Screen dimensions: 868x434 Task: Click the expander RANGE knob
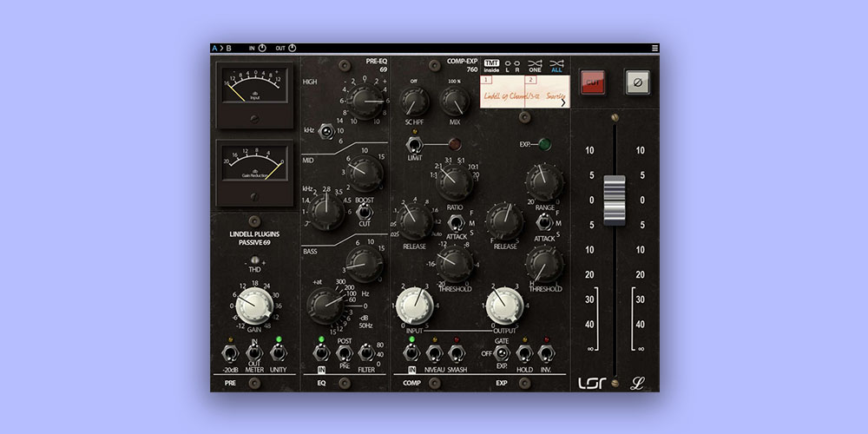pos(545,182)
